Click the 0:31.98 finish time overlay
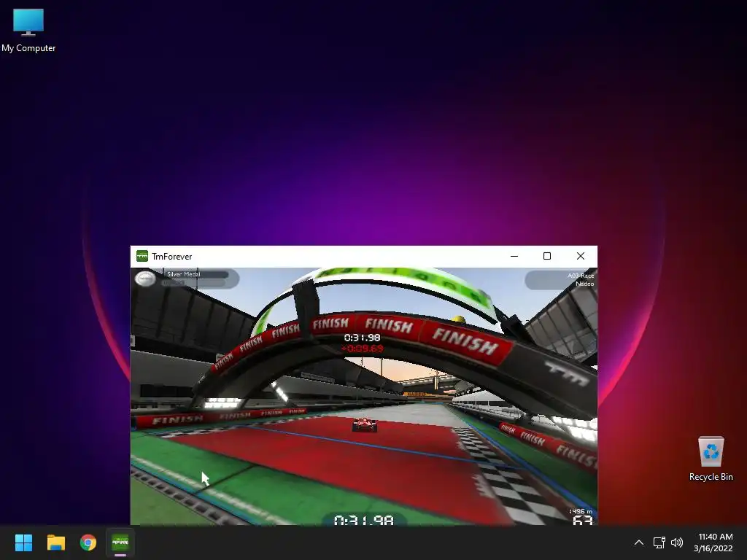Viewport: 747px width, 560px height. tap(362, 338)
